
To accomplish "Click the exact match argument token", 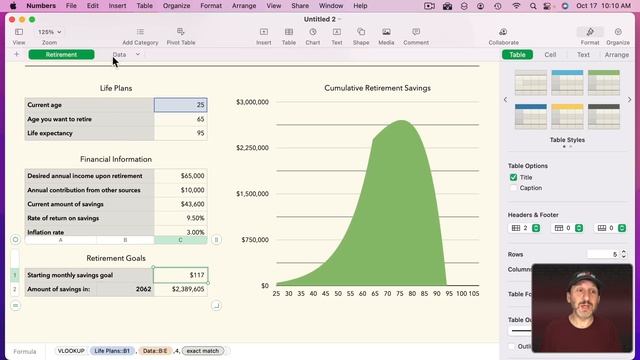I will [203, 351].
